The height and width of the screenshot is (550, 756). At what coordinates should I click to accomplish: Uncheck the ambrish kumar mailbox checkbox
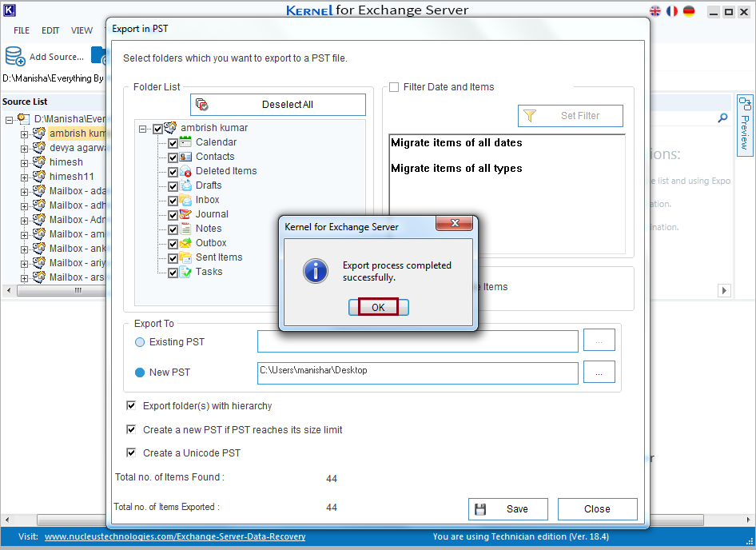tap(157, 129)
